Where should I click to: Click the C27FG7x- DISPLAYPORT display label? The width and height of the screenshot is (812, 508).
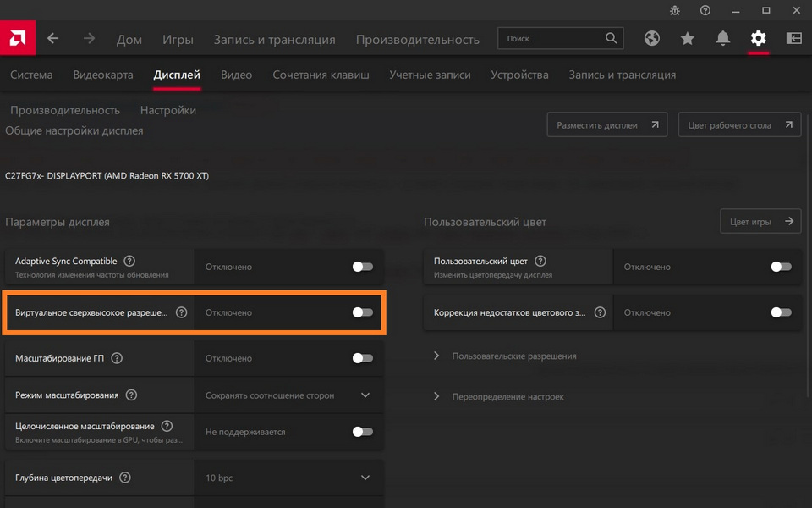click(x=107, y=176)
